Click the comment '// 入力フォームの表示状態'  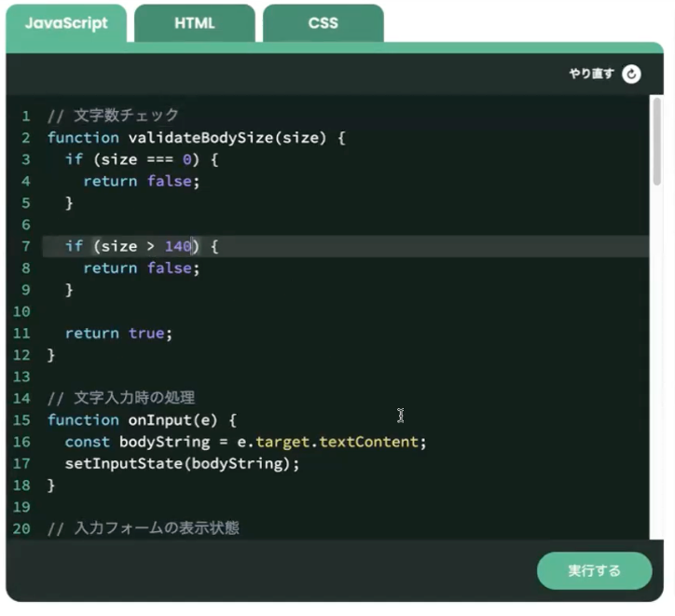point(144,528)
